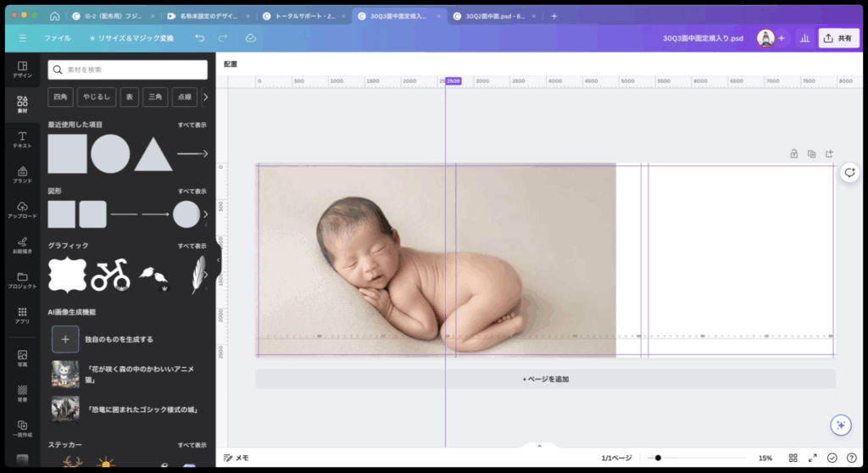Click the duplicate page icon above canvas

(811, 153)
